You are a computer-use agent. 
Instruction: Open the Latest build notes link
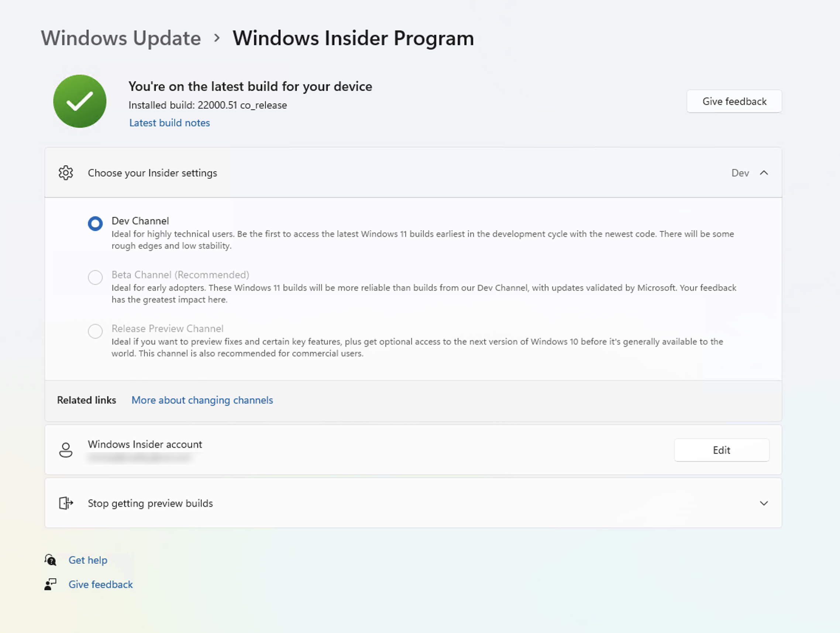(169, 123)
